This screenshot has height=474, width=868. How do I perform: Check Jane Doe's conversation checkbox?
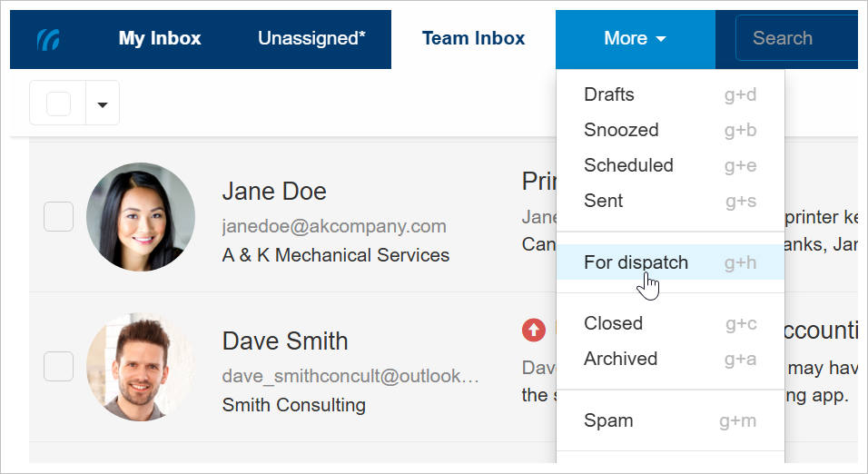pyautogui.click(x=59, y=217)
